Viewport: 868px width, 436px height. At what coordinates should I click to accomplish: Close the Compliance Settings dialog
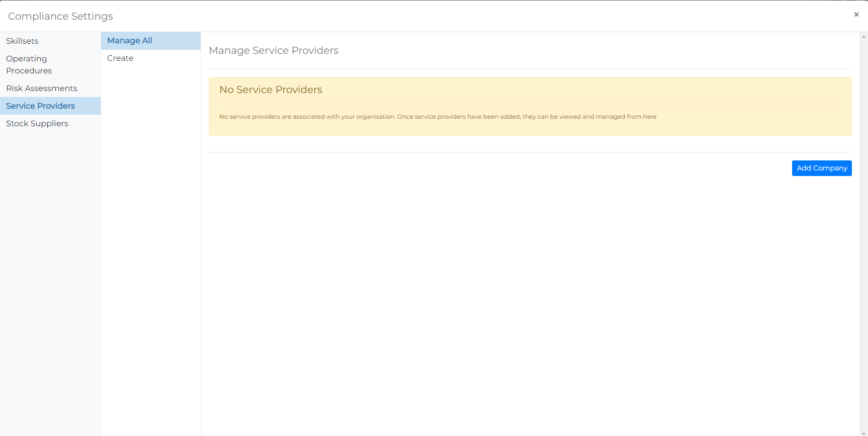pyautogui.click(x=856, y=15)
